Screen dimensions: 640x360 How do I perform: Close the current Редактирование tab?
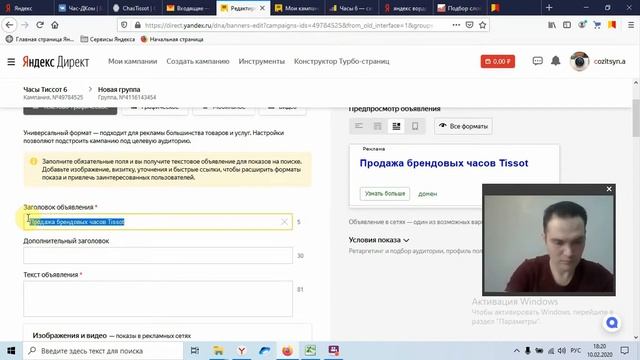[262, 8]
